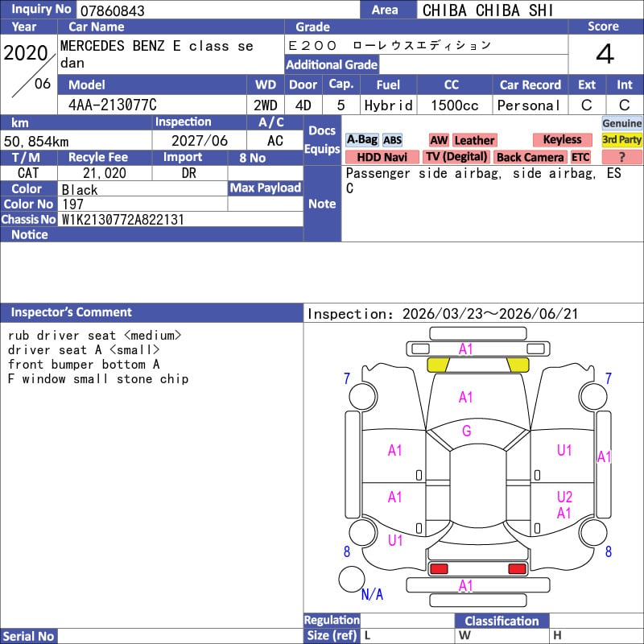Select the ABS equipment badge
Image resolution: width=644 pixels, height=644 pixels.
[392, 140]
